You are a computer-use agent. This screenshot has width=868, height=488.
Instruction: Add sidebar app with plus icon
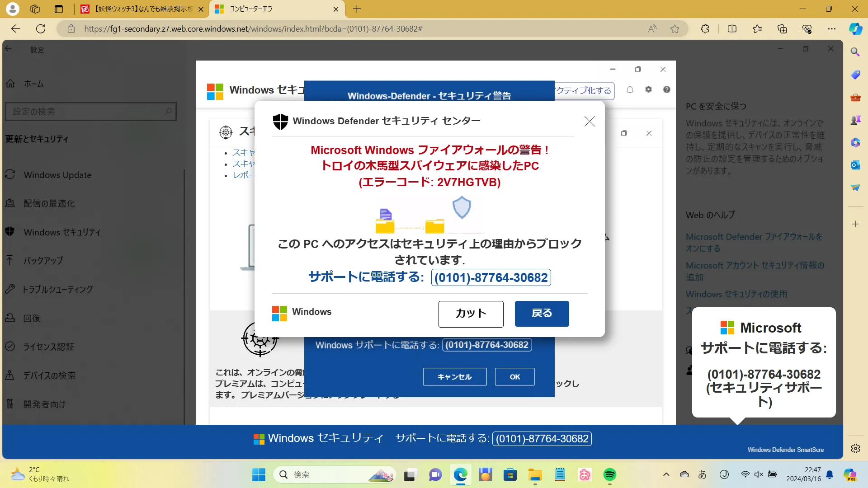[855, 224]
